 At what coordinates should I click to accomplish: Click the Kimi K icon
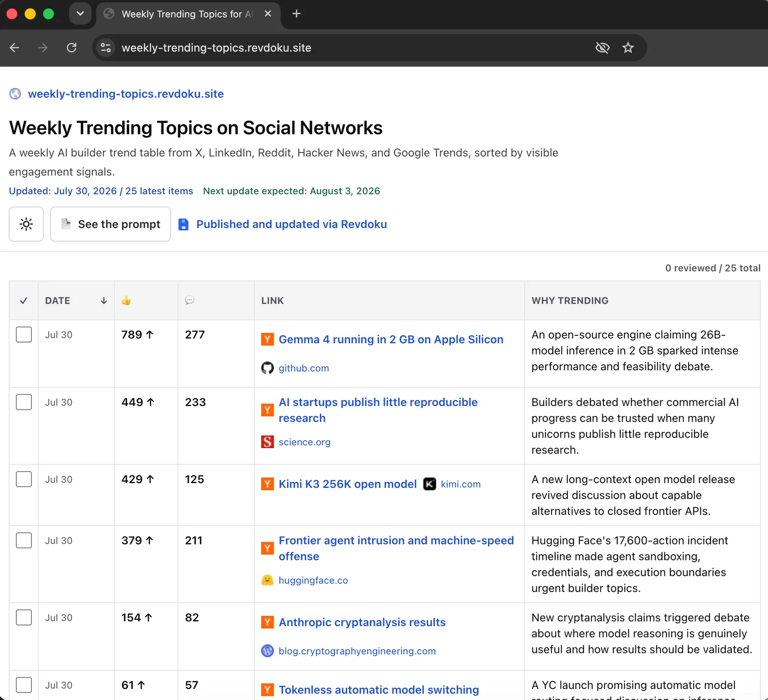(430, 484)
